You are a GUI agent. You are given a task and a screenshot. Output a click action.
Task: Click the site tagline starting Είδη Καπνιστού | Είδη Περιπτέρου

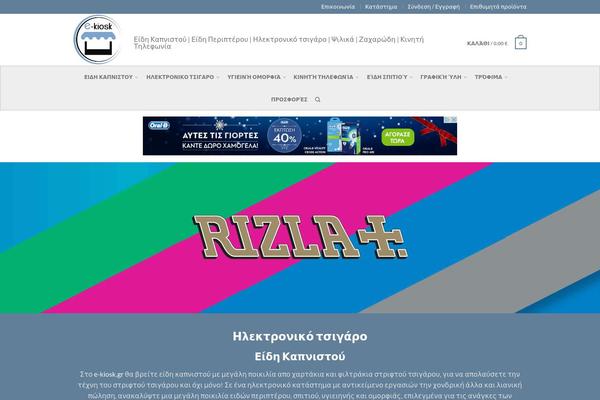point(279,42)
